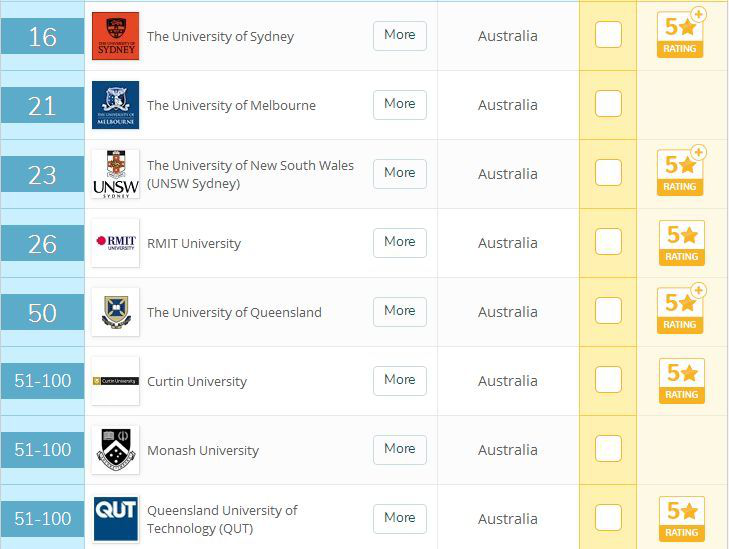729x549 pixels.
Task: Click the QUT logo
Action: coord(115,519)
